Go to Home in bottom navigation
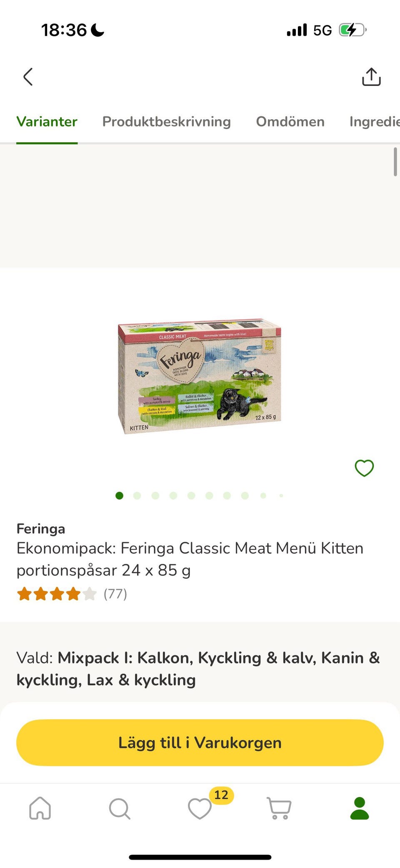 (x=40, y=808)
